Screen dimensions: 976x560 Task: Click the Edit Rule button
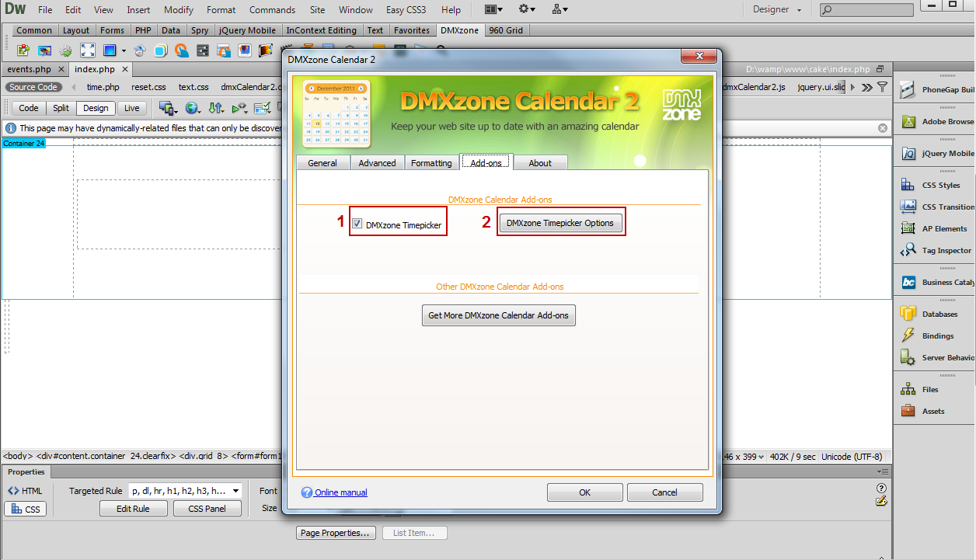point(133,509)
